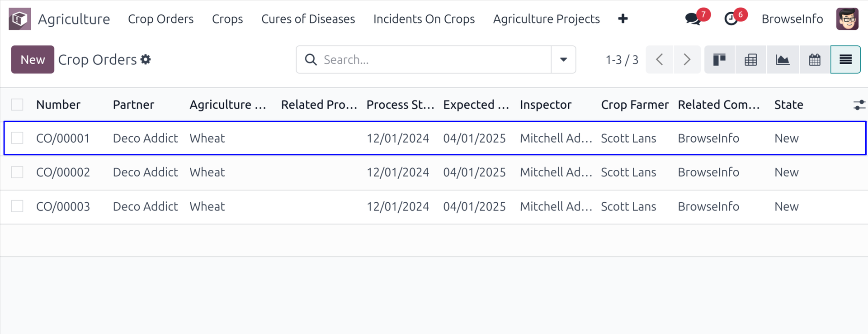Viewport: 868px width, 334px height.
Task: Click the Crop Orders settings gear
Action: click(146, 60)
